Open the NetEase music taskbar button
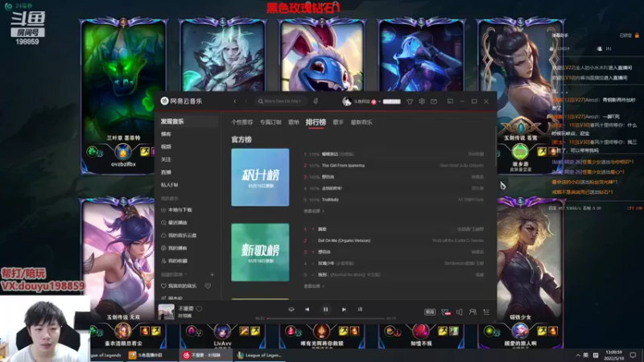 (205, 356)
